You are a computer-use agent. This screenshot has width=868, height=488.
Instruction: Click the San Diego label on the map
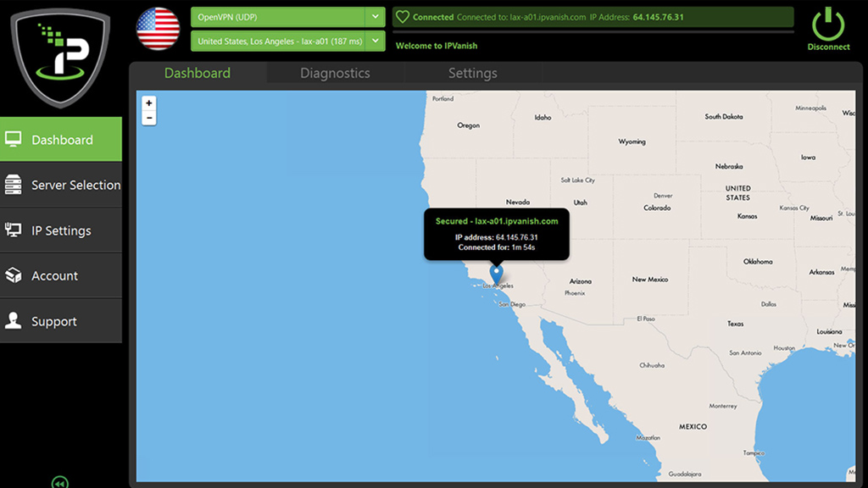(x=512, y=304)
